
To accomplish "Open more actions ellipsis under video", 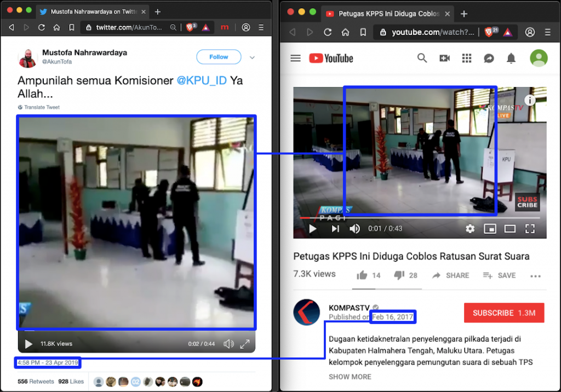I will 535,276.
